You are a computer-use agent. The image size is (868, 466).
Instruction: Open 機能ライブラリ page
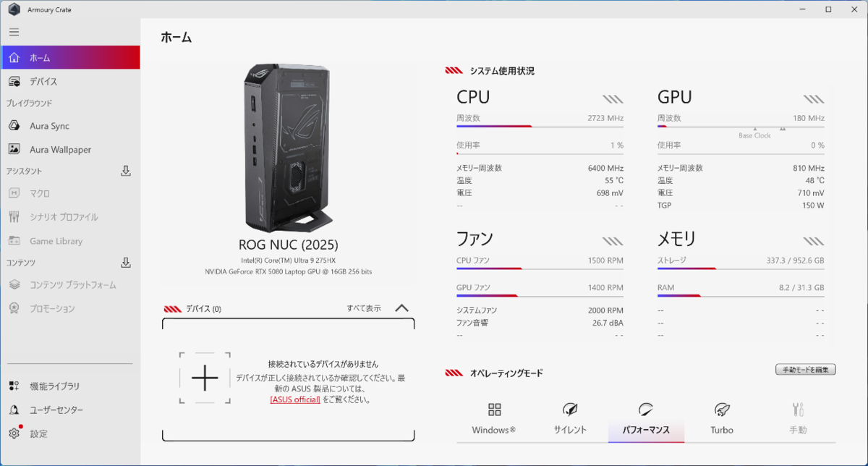[70, 386]
